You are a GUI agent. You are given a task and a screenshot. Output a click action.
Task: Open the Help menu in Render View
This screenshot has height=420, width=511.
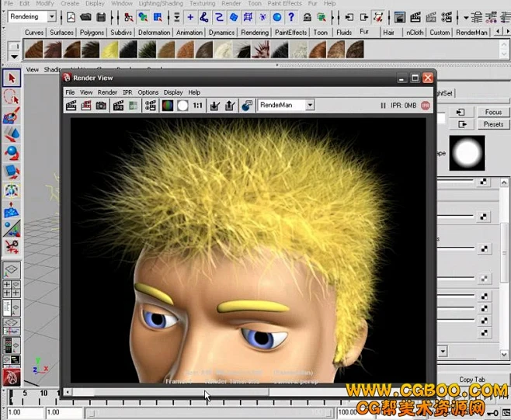click(194, 92)
